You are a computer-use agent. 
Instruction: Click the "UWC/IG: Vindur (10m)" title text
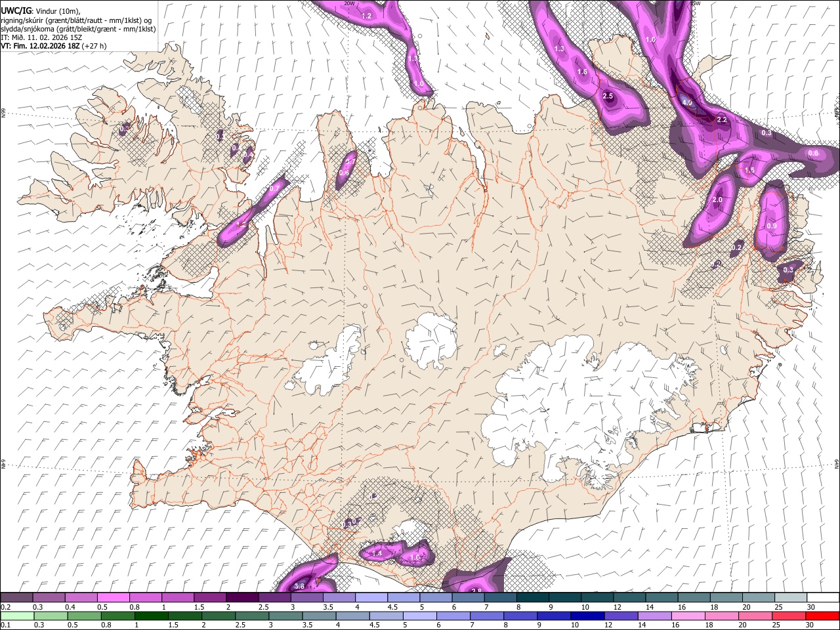coord(40,11)
